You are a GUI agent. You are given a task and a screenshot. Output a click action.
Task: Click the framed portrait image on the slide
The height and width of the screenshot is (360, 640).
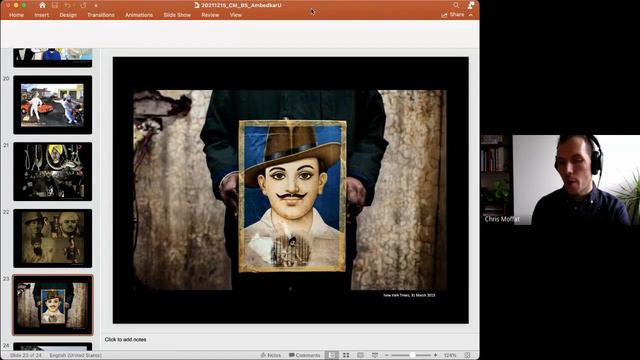pos(292,196)
